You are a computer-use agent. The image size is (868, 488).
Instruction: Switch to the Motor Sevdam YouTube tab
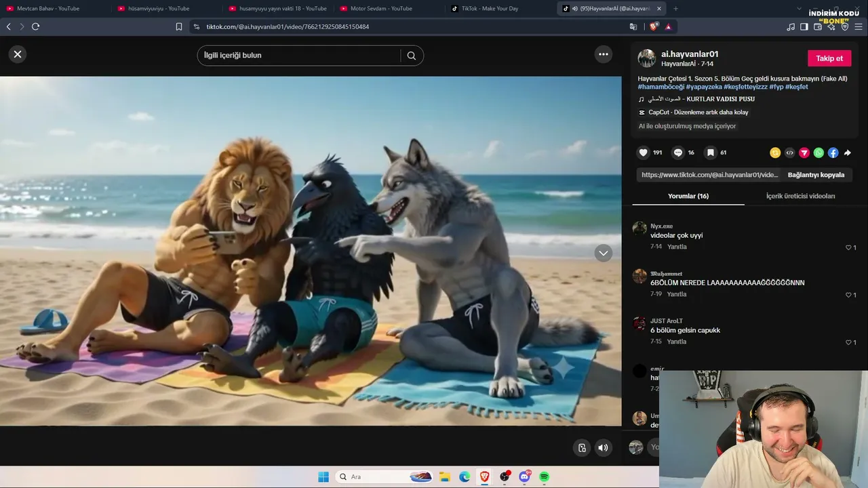381,8
